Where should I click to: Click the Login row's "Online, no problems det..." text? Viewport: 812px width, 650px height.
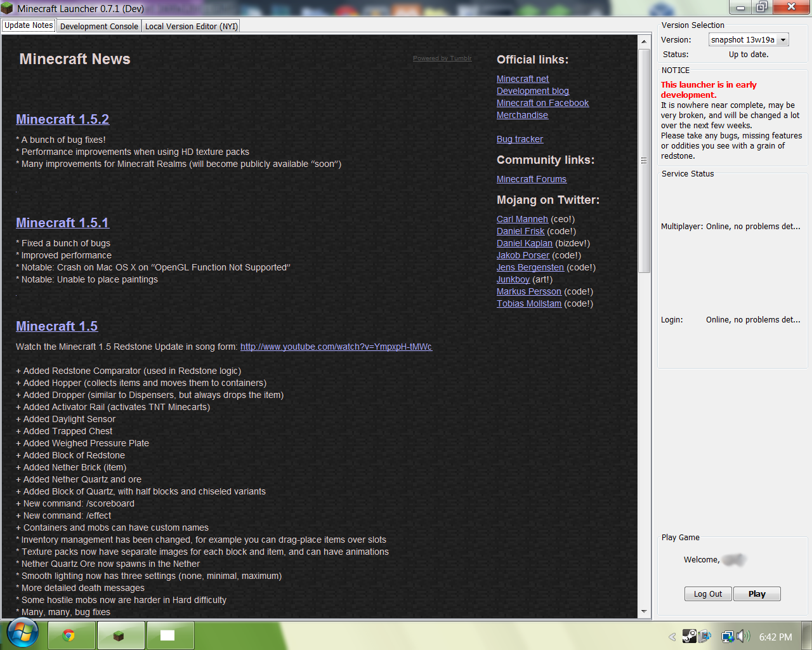point(753,320)
